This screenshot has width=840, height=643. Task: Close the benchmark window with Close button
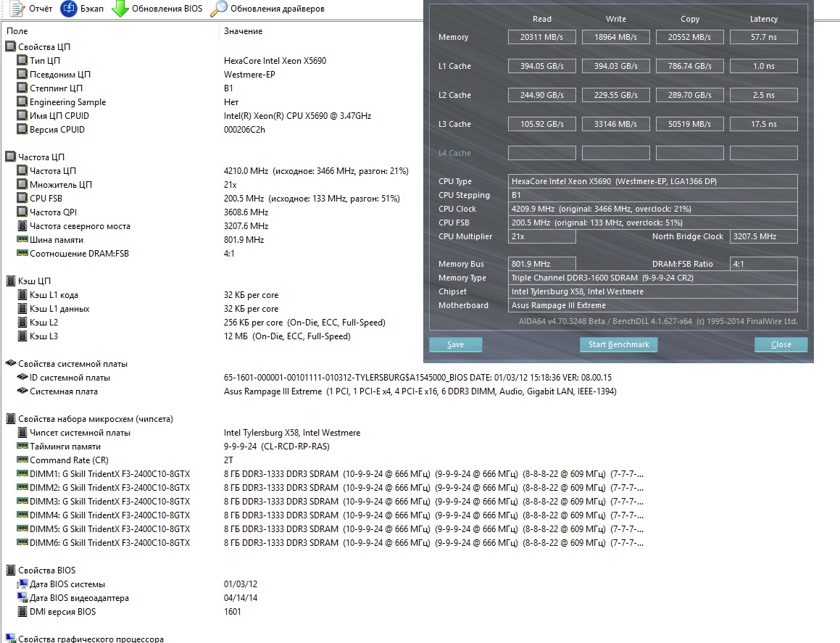tap(781, 344)
